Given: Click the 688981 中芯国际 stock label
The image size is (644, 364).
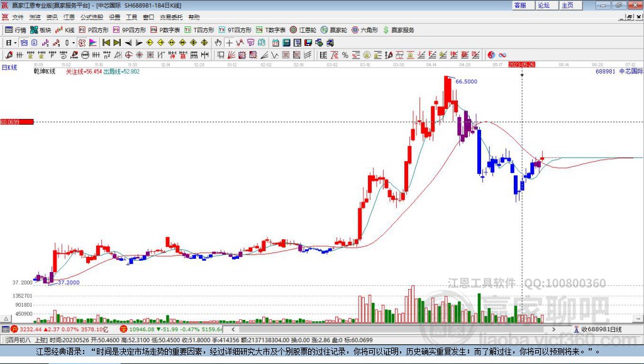Looking at the screenshot, I should [619, 72].
